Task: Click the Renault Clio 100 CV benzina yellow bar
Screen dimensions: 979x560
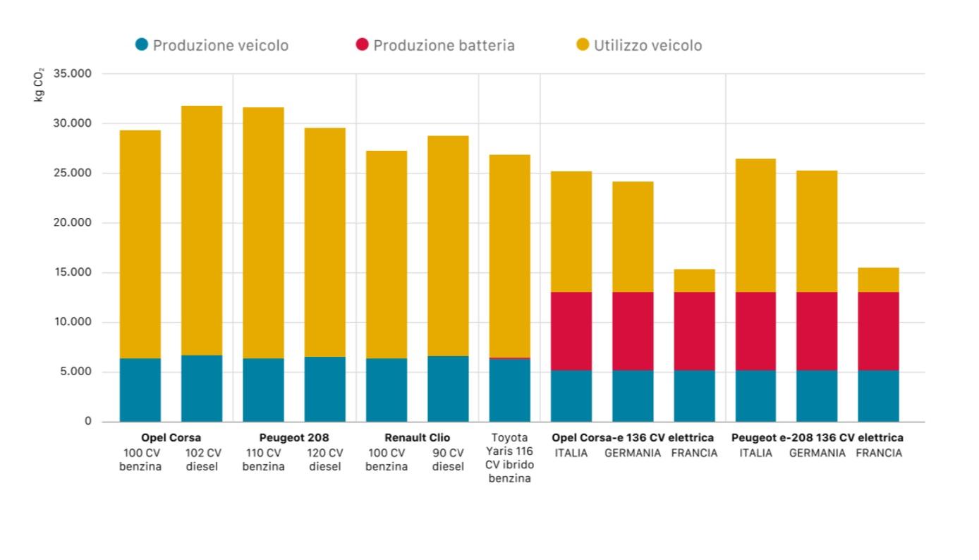Action: pos(387,255)
